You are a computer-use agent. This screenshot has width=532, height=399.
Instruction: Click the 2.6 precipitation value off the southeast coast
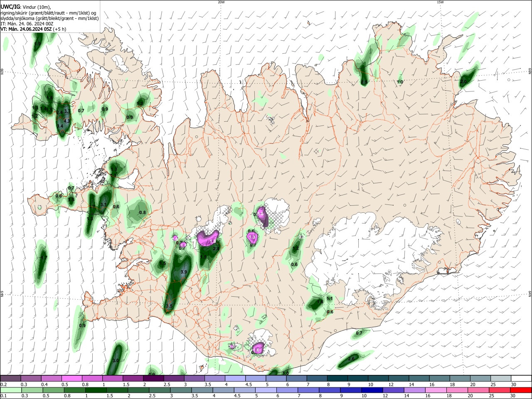(x=351, y=359)
